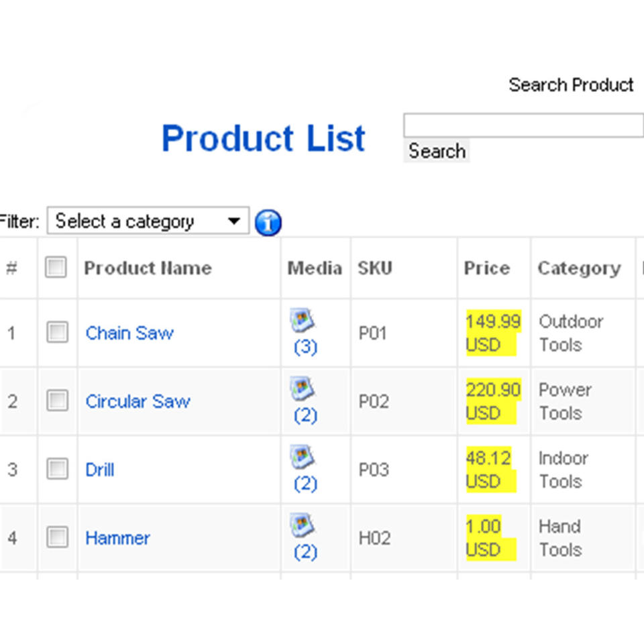Open the Chain Saw media image icon
644x644 pixels.
point(302,320)
